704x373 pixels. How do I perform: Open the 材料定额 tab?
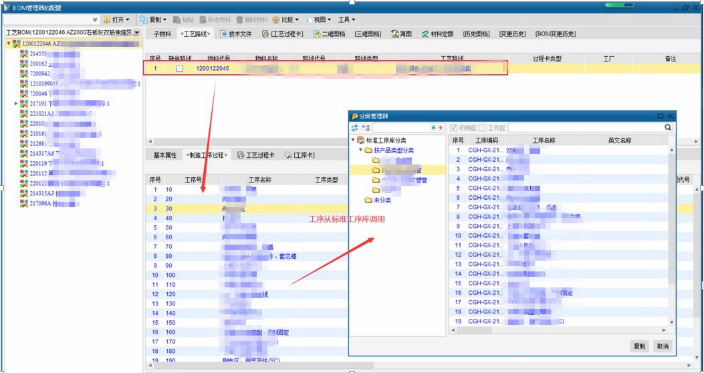(x=437, y=34)
